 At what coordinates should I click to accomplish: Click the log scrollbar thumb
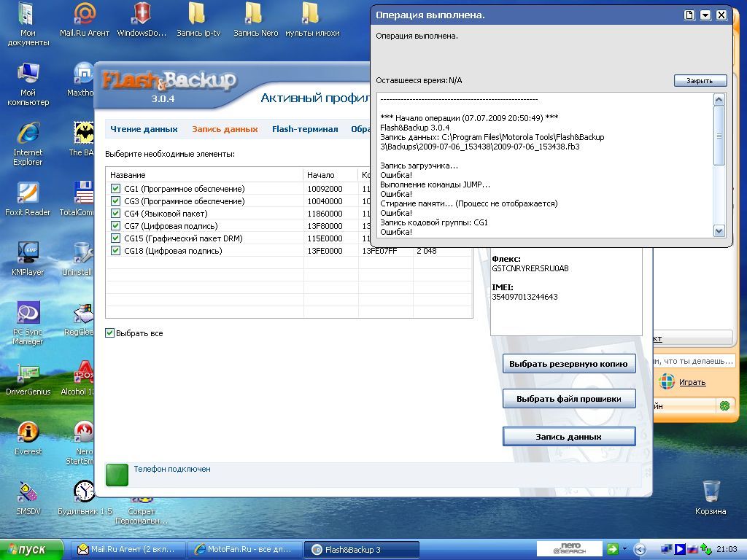[719, 136]
